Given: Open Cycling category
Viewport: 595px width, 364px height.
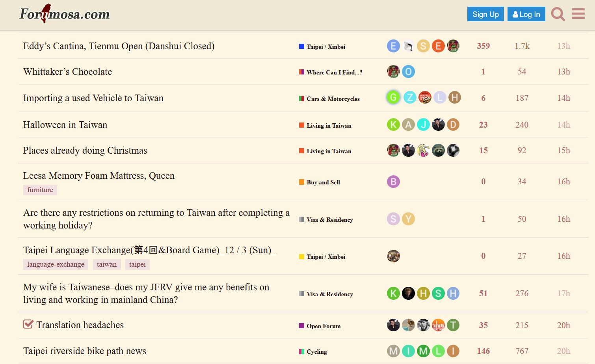Looking at the screenshot, I should click(x=313, y=351).
